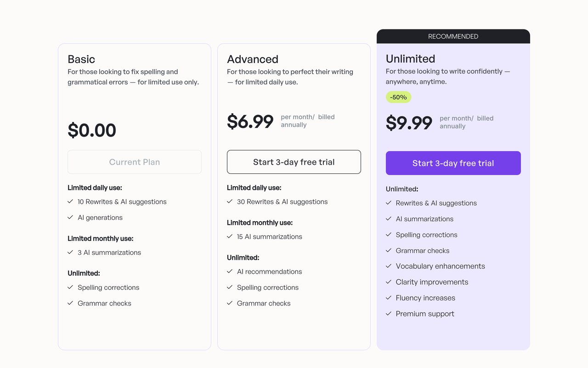The image size is (588, 368).
Task: Select the Unlimited plan heading
Action: (x=411, y=59)
